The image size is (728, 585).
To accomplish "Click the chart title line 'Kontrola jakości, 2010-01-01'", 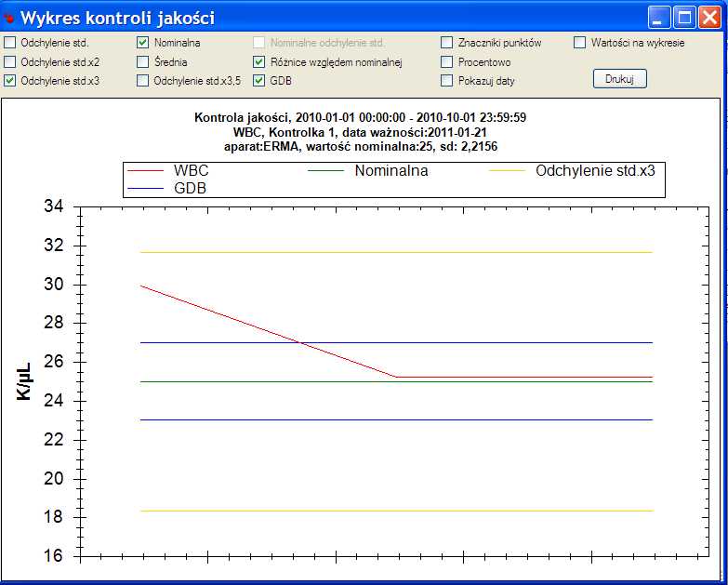I will [361, 117].
